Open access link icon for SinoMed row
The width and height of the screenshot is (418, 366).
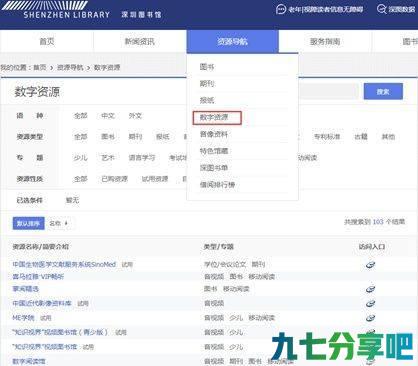point(371,265)
